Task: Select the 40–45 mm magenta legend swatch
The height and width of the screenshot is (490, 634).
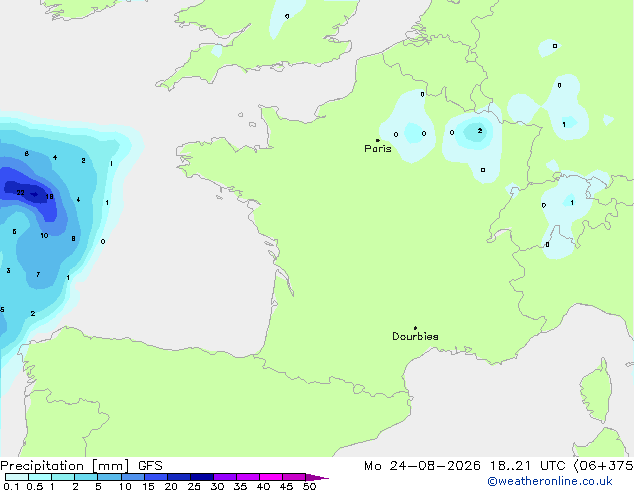Action: pyautogui.click(x=271, y=477)
